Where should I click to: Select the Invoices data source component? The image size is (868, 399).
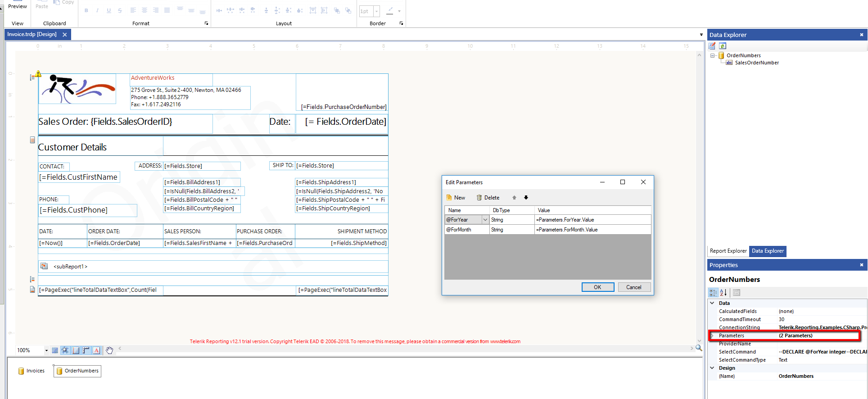click(x=32, y=371)
